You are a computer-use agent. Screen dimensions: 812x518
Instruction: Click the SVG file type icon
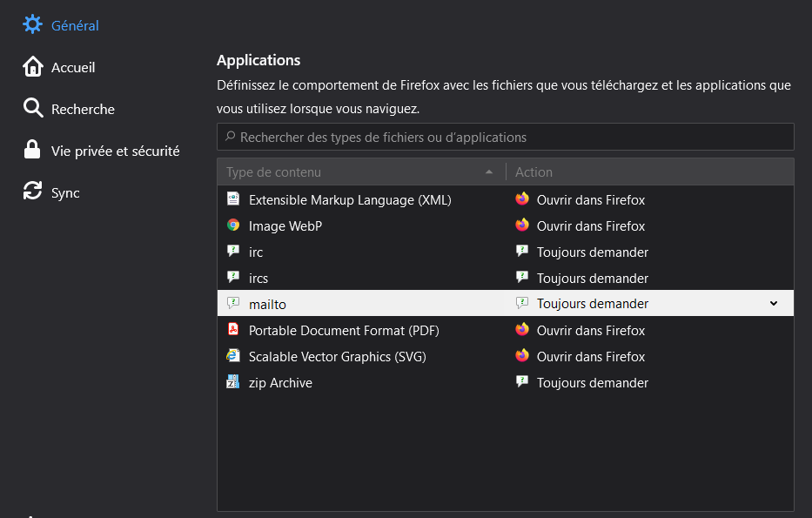coord(233,355)
